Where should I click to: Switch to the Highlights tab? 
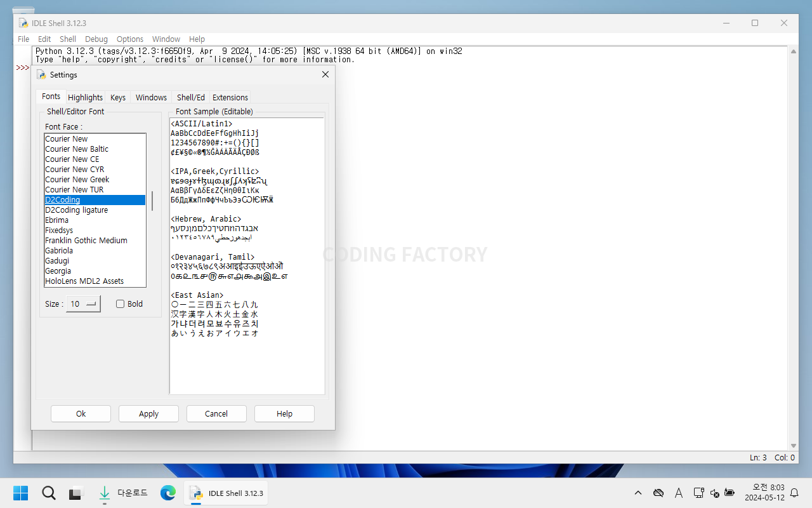[85, 97]
